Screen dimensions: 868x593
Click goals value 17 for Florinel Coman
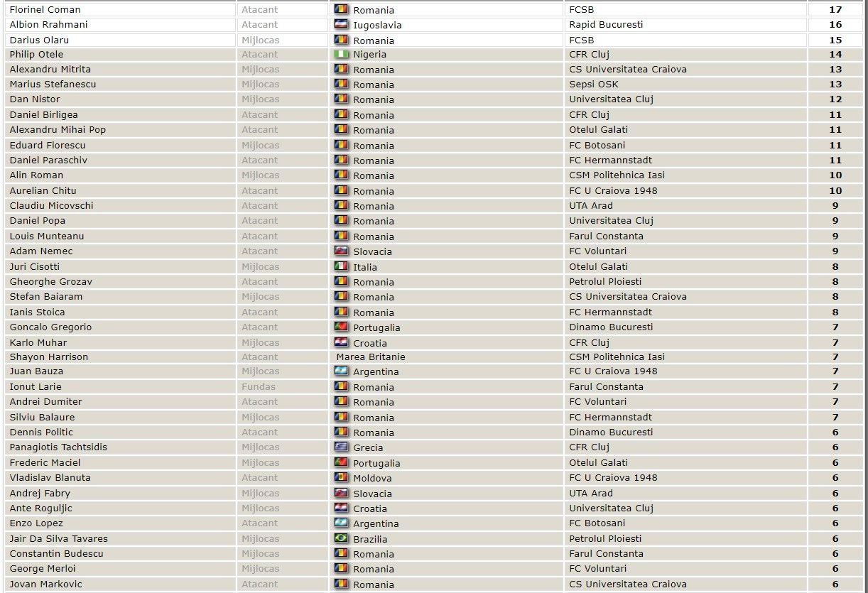tap(835, 10)
